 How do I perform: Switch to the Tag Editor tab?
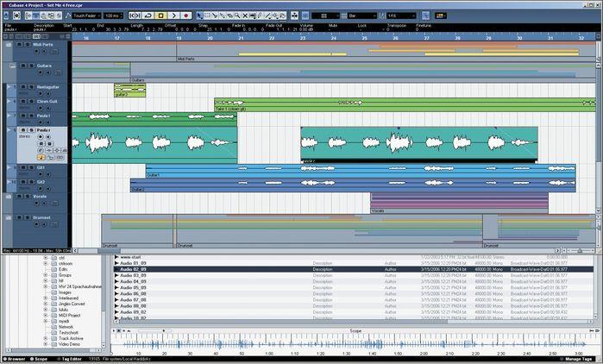(70, 359)
